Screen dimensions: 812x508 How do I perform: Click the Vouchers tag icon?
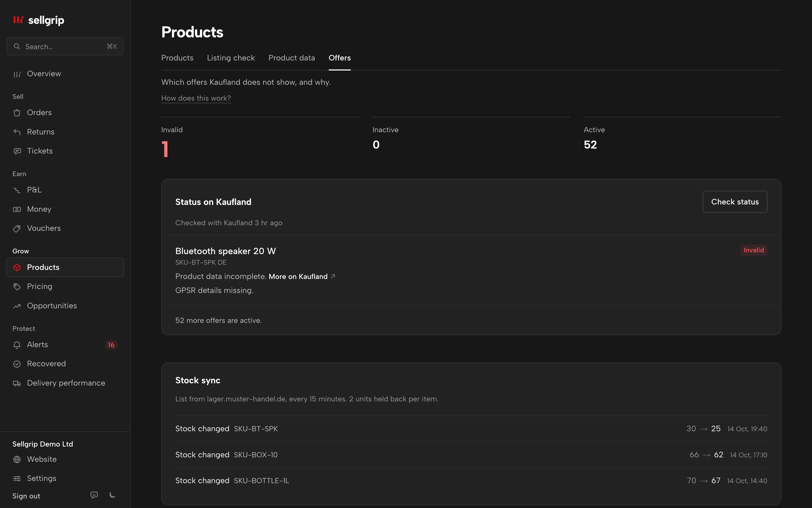[x=17, y=229]
